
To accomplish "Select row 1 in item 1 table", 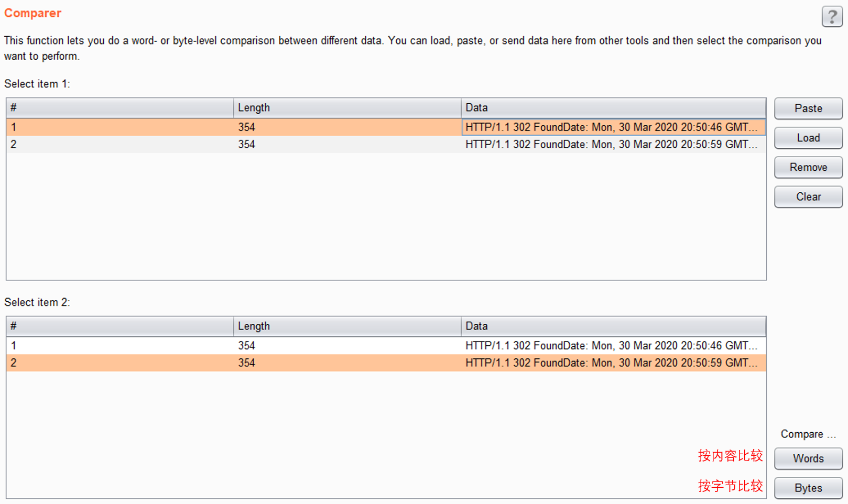I will 119,127.
